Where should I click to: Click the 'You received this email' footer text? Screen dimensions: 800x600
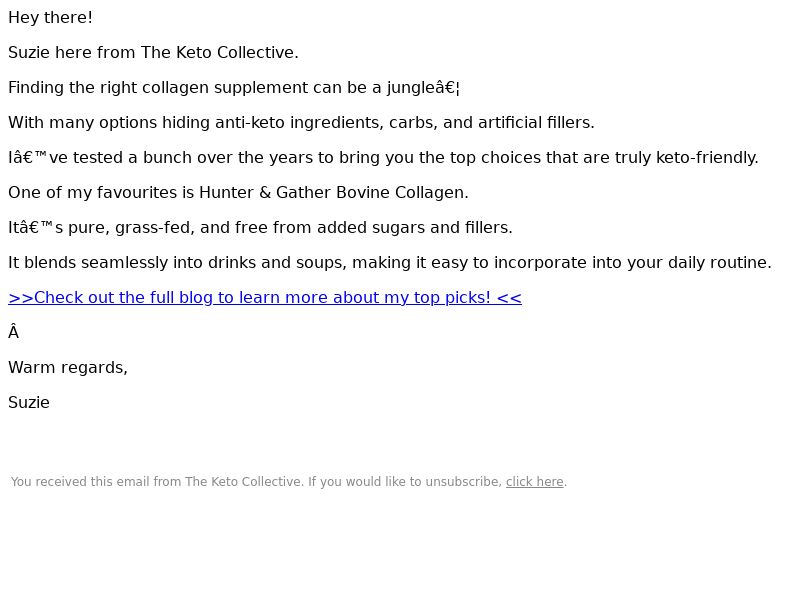tap(96, 482)
